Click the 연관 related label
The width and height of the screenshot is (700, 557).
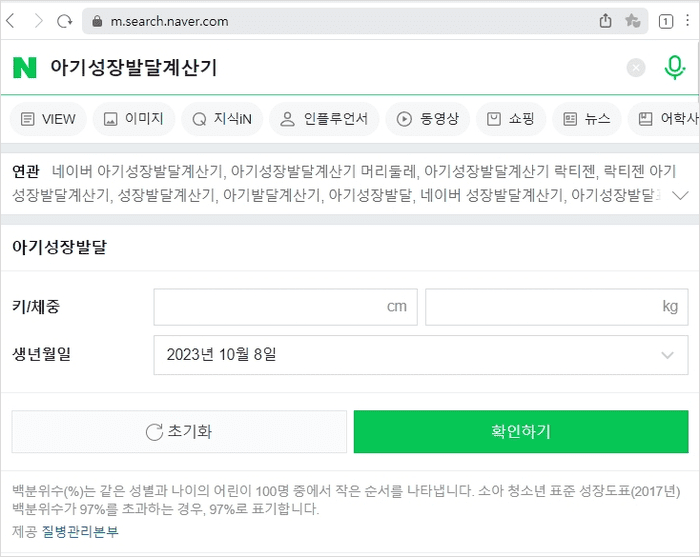26,171
